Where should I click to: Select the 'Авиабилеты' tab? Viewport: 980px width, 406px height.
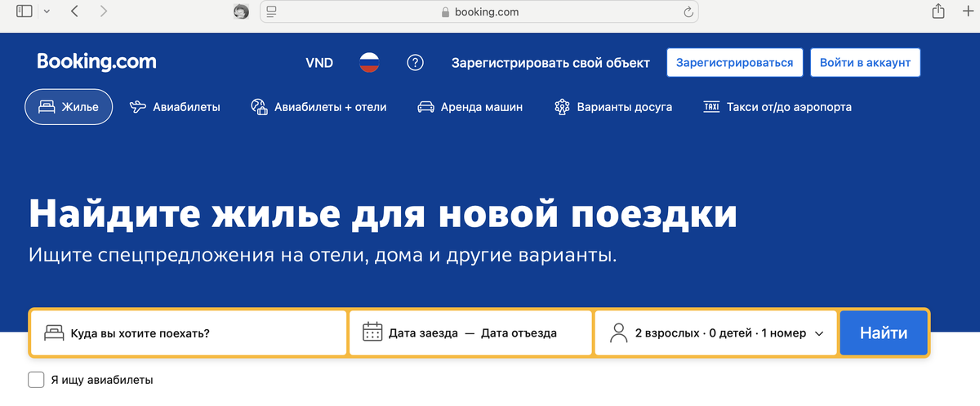coord(176,107)
